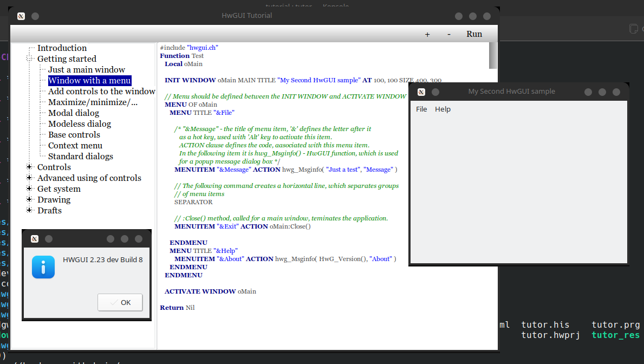Expand the Get system tree node
The image size is (644, 364).
pyautogui.click(x=29, y=188)
